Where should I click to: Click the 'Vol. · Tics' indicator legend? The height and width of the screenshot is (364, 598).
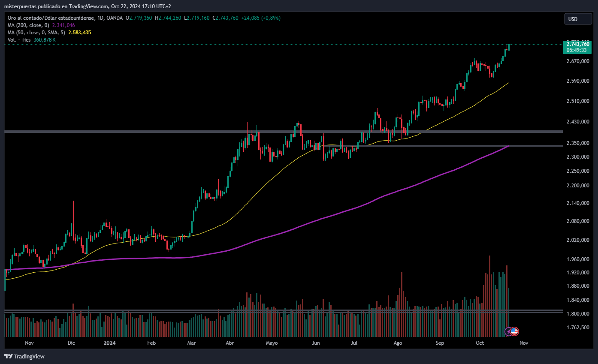coord(19,40)
